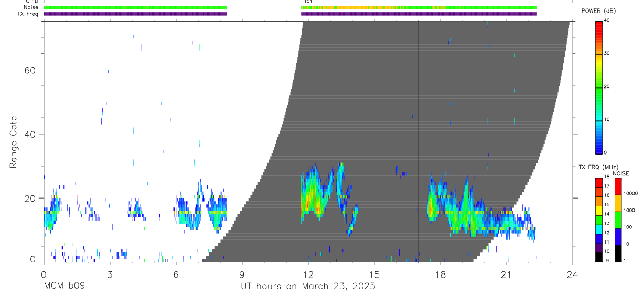This screenshot has height=297, width=644.
Task: Click the '40' label on POWER scale
Action: (x=607, y=21)
